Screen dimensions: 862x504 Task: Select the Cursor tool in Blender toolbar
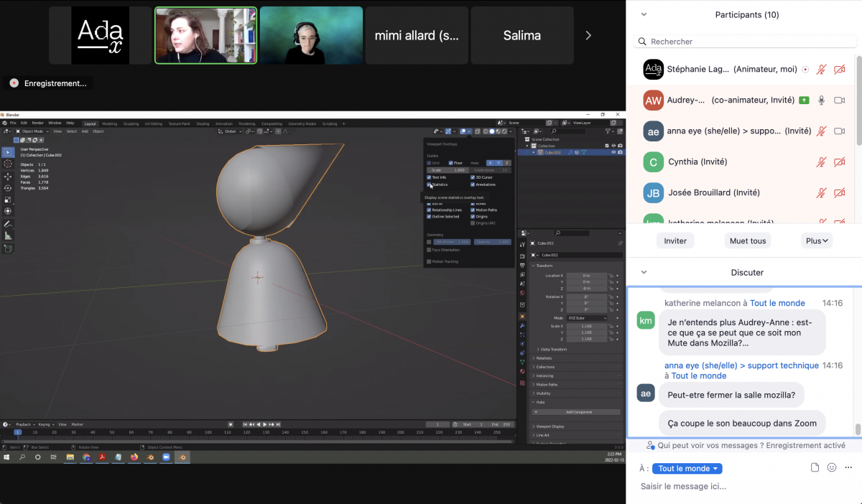[8, 164]
